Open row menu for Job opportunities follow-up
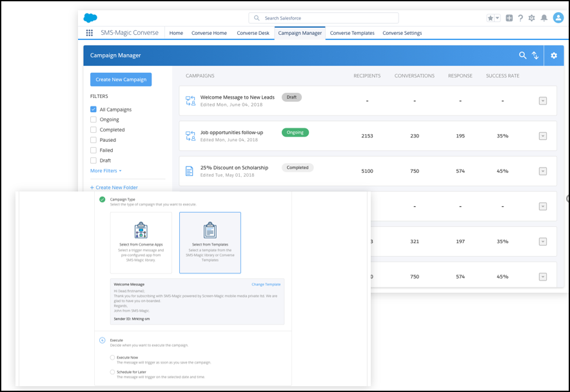 pos(543,136)
